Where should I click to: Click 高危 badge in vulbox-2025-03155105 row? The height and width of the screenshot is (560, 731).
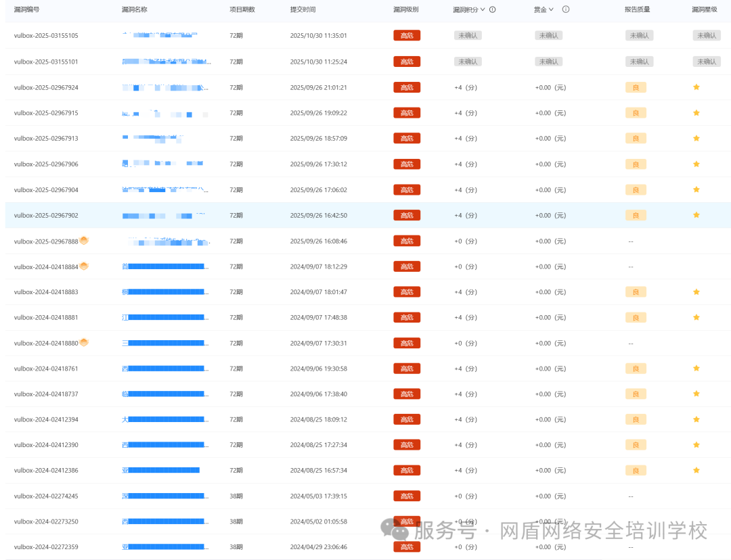407,35
